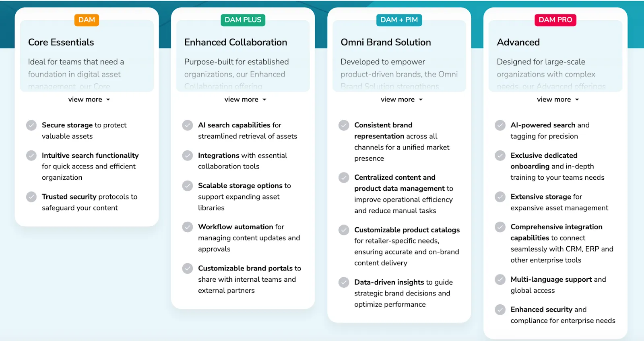Select the DAM + PIM badge

tap(399, 20)
